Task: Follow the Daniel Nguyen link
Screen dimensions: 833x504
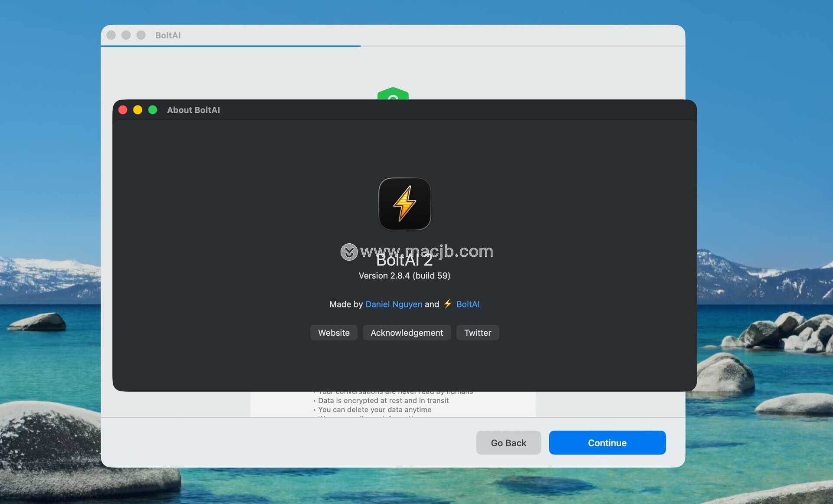Action: click(x=394, y=304)
